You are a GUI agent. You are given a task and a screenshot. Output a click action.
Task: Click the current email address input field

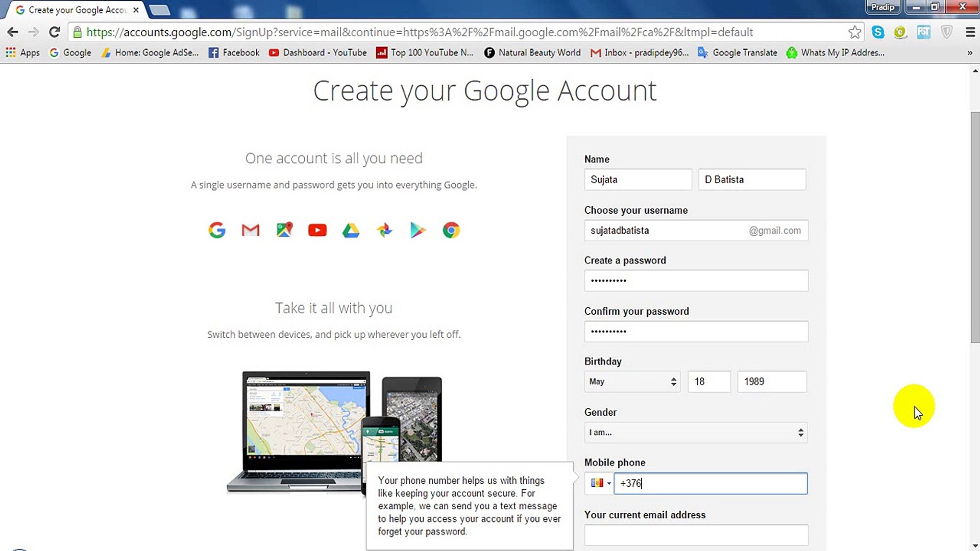tap(695, 535)
